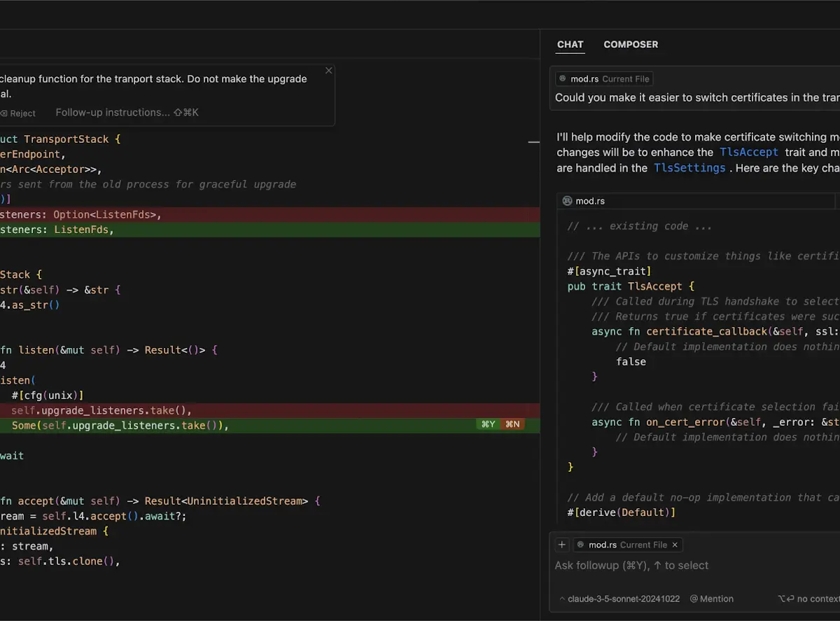
Task: Accept the diff change with ⌘Y button
Action: [x=488, y=424]
